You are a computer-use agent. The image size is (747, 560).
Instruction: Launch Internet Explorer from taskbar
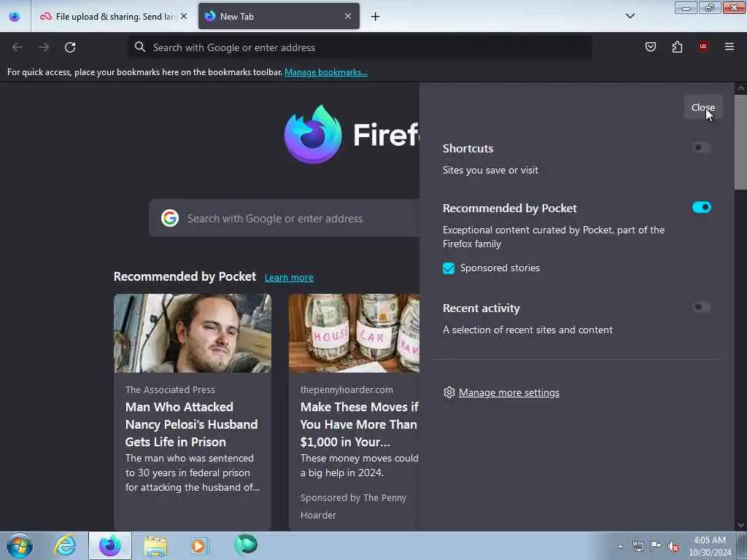65,545
